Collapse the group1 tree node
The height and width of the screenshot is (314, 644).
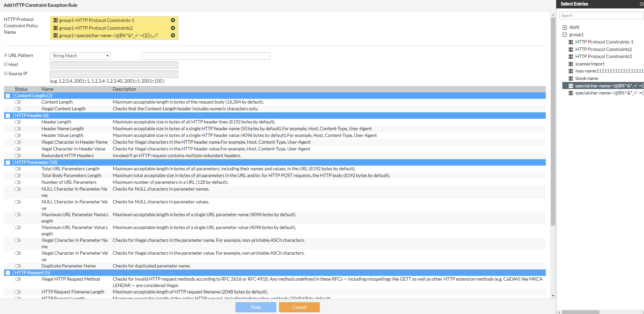(x=565, y=34)
